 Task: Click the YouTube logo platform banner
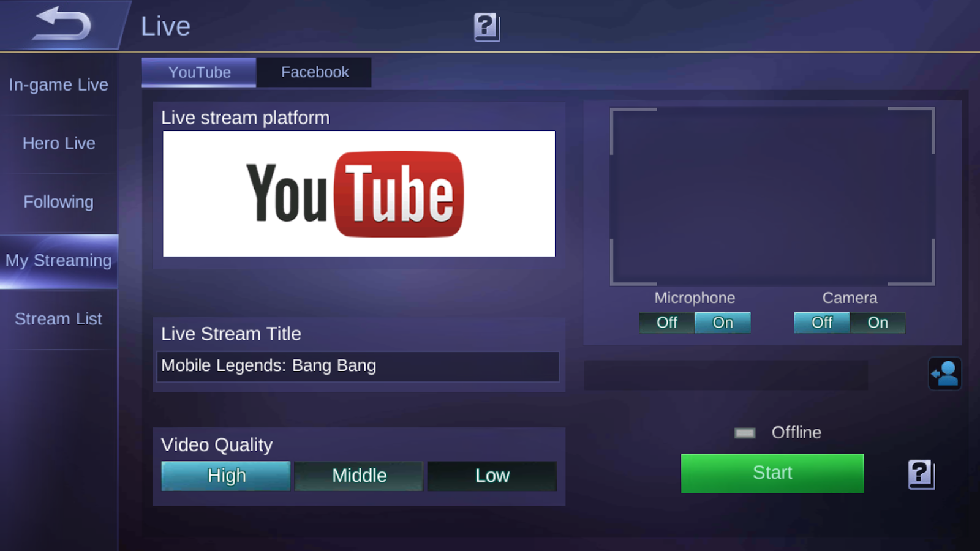coord(359,193)
